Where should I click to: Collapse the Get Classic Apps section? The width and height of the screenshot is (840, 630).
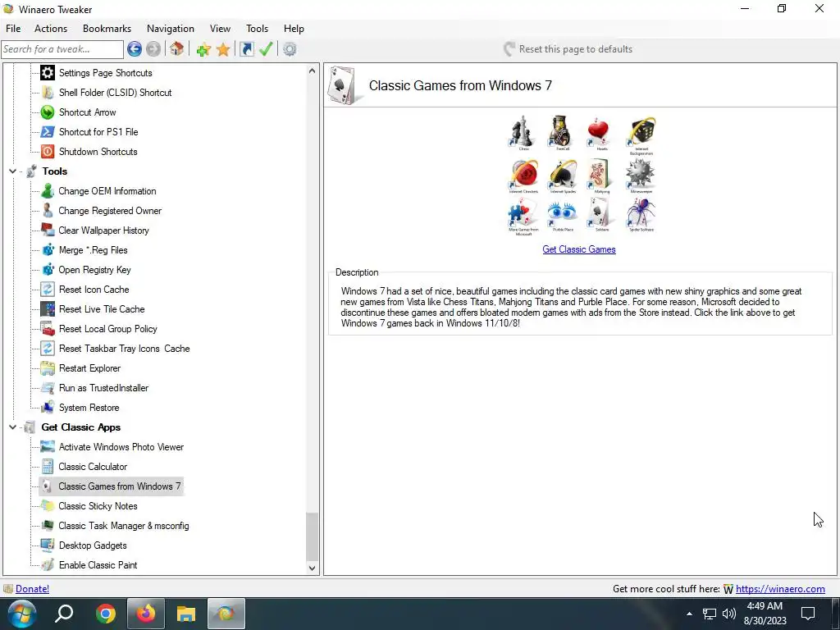[x=13, y=427]
